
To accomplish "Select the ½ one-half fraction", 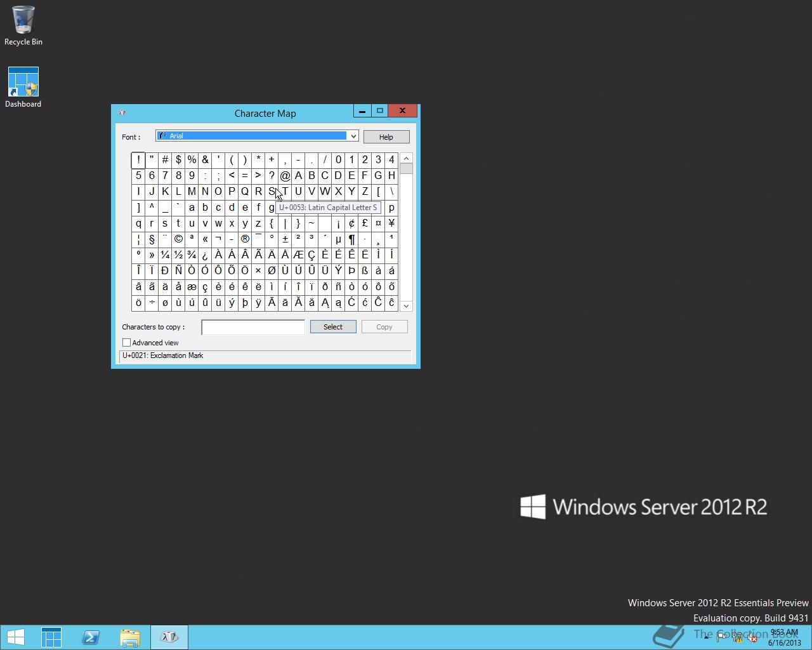I will 178,255.
